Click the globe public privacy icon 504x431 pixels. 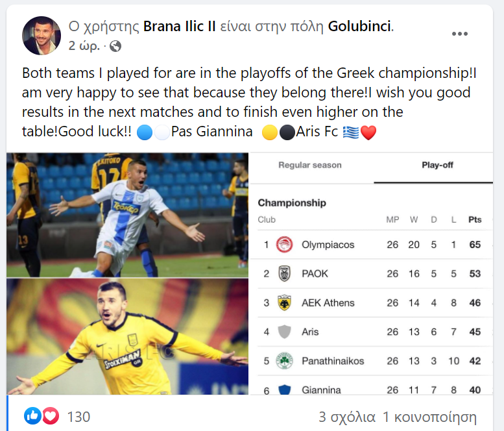(x=115, y=45)
